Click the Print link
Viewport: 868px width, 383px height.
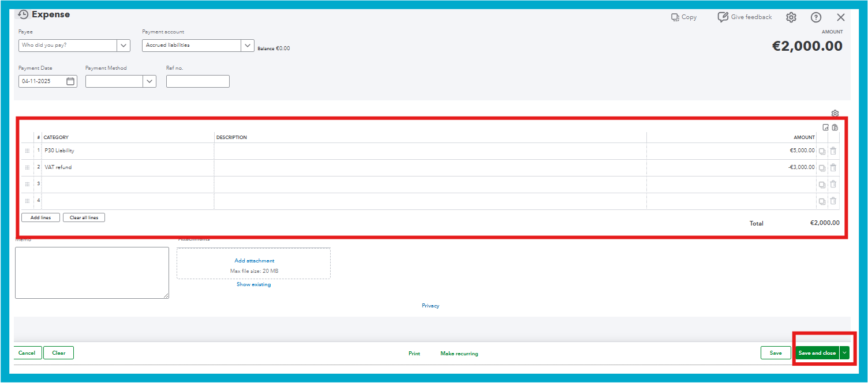414,354
